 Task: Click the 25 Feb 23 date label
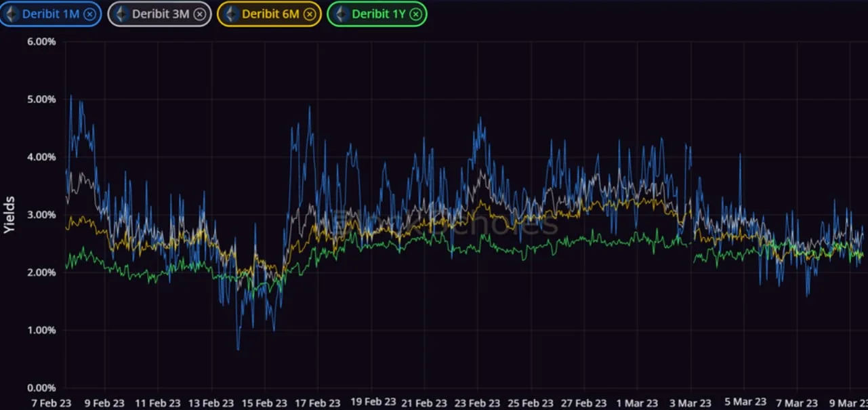tap(531, 403)
